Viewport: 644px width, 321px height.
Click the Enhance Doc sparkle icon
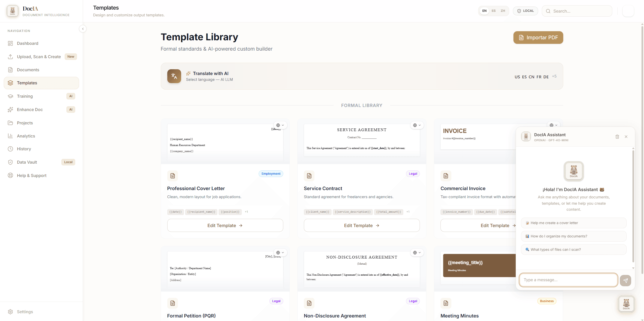tap(10, 110)
